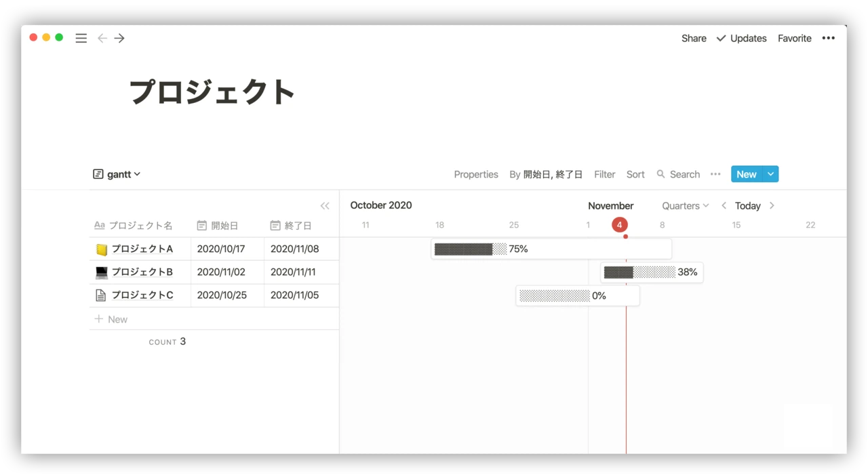Move timeline to next period
Image resolution: width=868 pixels, height=475 pixels.
(772, 206)
